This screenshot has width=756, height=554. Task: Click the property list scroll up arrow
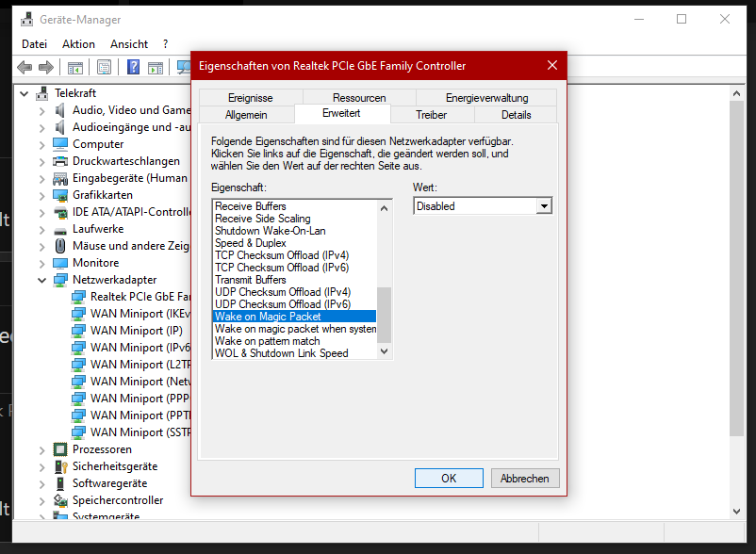pos(385,208)
